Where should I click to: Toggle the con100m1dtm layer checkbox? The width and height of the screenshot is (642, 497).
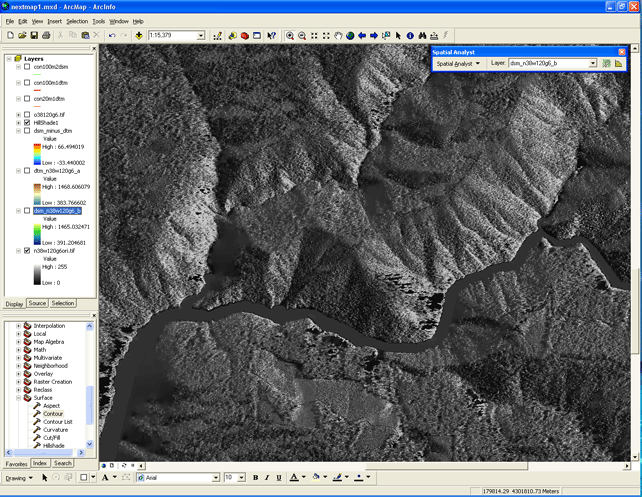27,83
